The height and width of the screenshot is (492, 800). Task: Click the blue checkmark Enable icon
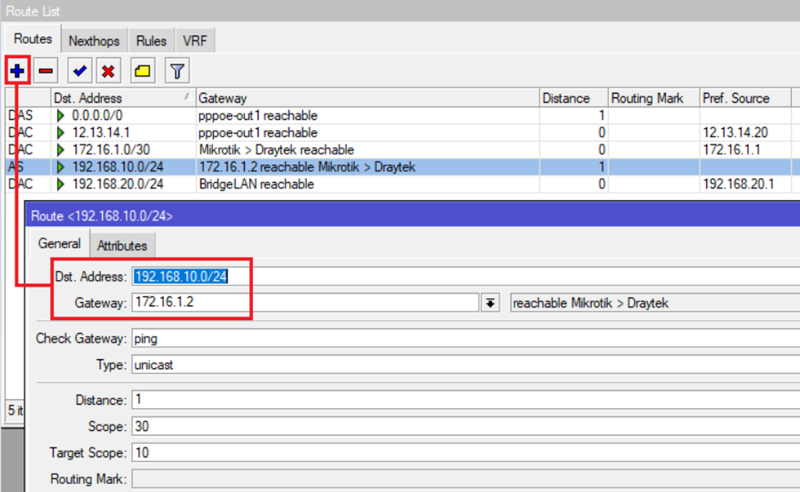tap(81, 71)
